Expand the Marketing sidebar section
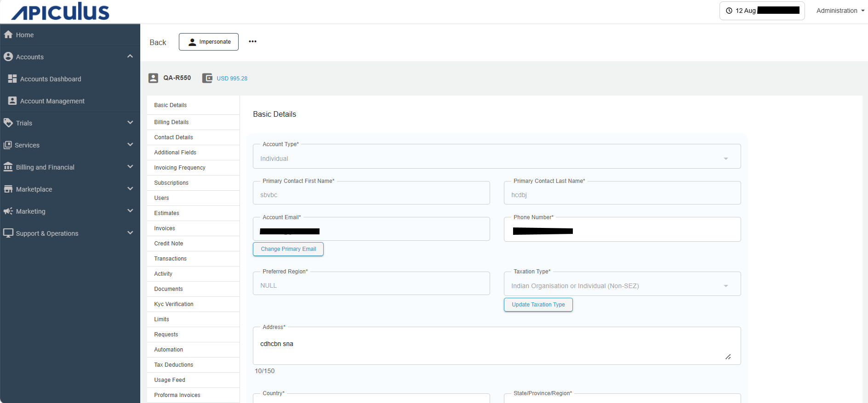This screenshot has height=403, width=868. click(x=130, y=211)
